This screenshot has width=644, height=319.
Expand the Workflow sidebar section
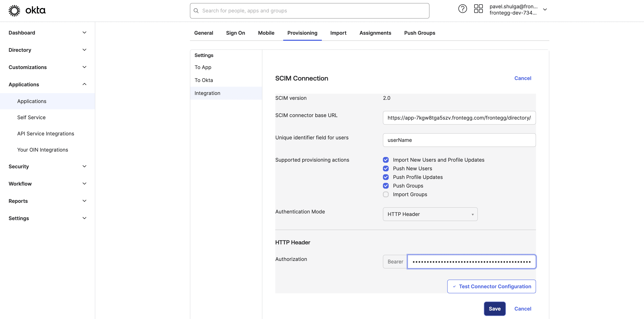47,184
